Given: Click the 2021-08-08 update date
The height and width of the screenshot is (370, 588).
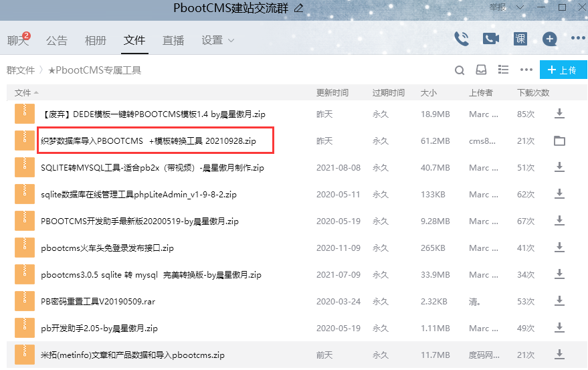Looking at the screenshot, I should point(338,168).
